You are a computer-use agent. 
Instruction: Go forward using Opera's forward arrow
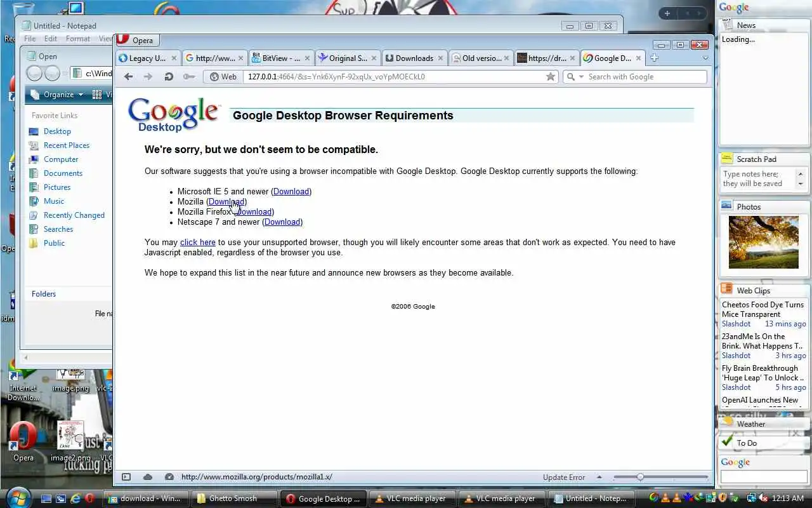point(148,77)
